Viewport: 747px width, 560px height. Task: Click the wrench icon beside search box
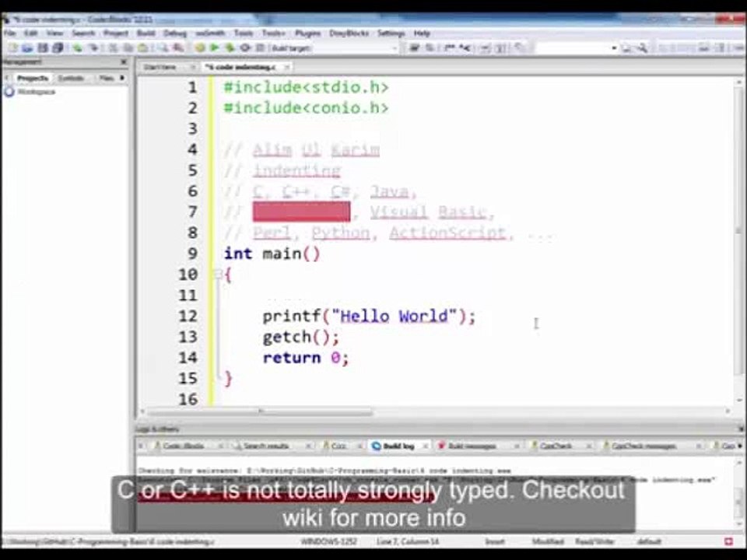pos(643,47)
